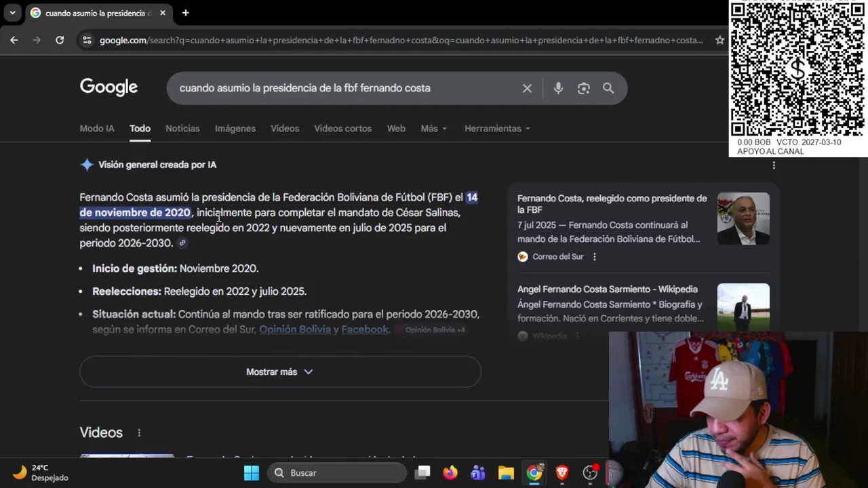868x488 pixels.
Task: Close the current Chrome tab
Action: (163, 13)
